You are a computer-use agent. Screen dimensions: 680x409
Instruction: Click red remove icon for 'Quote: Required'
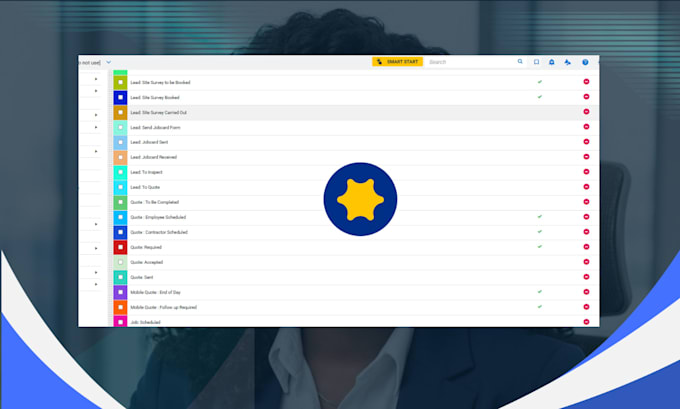pos(586,247)
